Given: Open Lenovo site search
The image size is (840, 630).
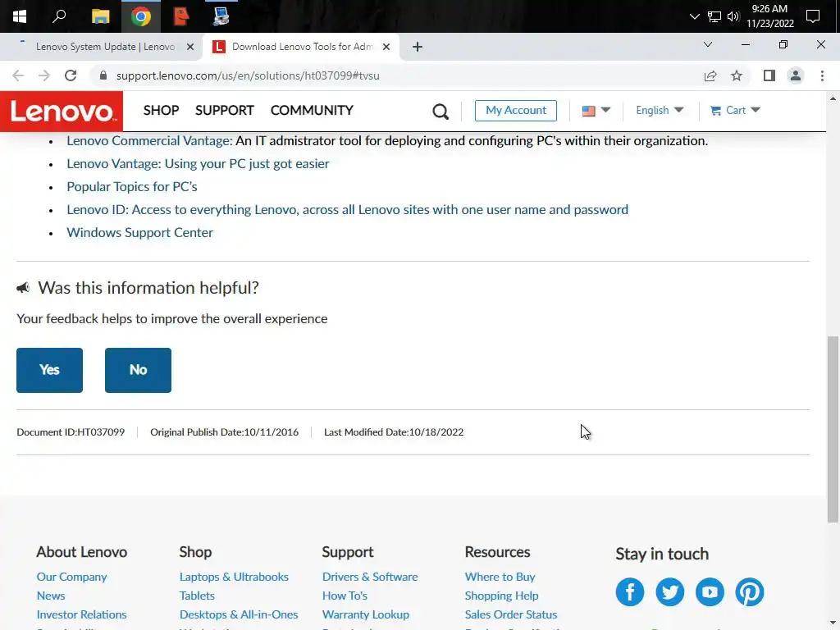Looking at the screenshot, I should tap(441, 112).
